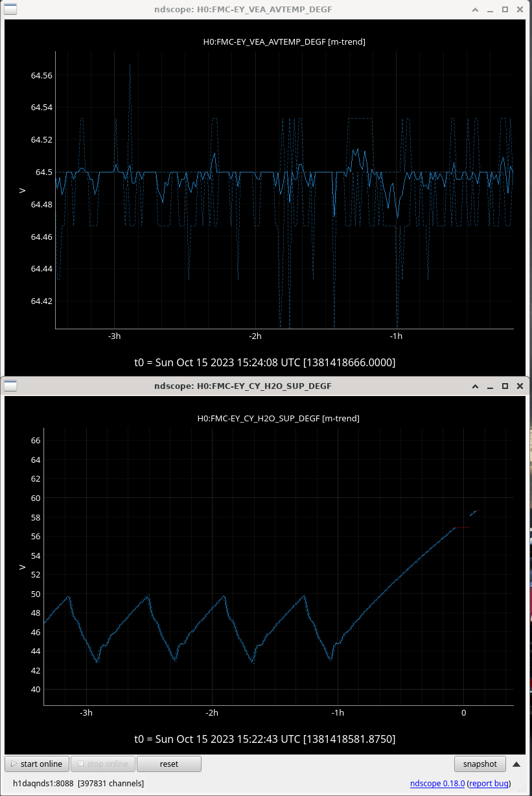Open window menu icon of AVTEMP_DEGF window

(x=11, y=9)
